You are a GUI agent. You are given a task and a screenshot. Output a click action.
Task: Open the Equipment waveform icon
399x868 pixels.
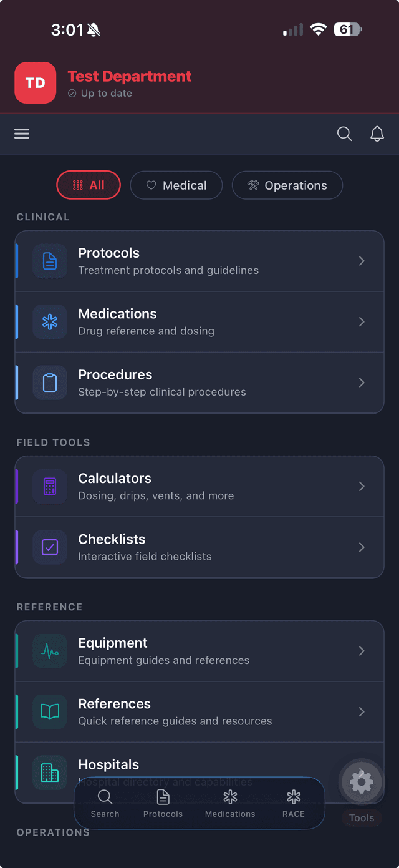pyautogui.click(x=49, y=650)
